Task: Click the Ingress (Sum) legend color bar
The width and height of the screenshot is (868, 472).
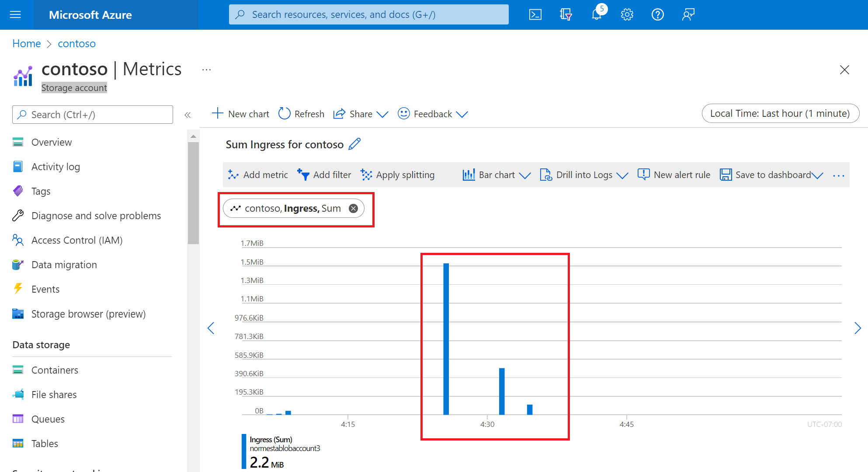Action: click(x=244, y=451)
